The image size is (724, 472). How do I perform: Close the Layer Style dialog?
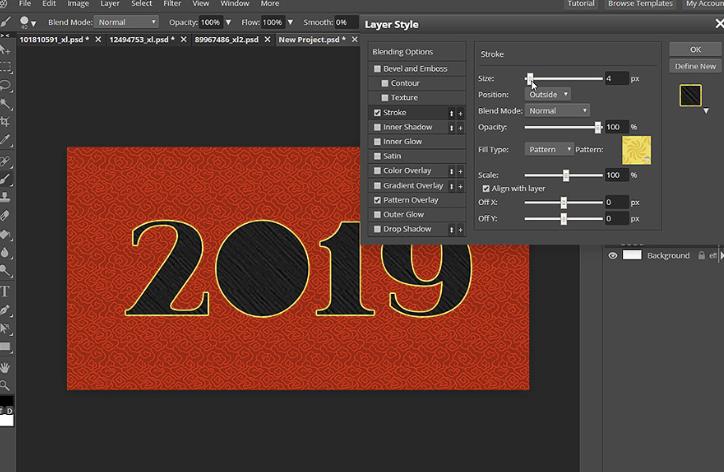coord(719,24)
